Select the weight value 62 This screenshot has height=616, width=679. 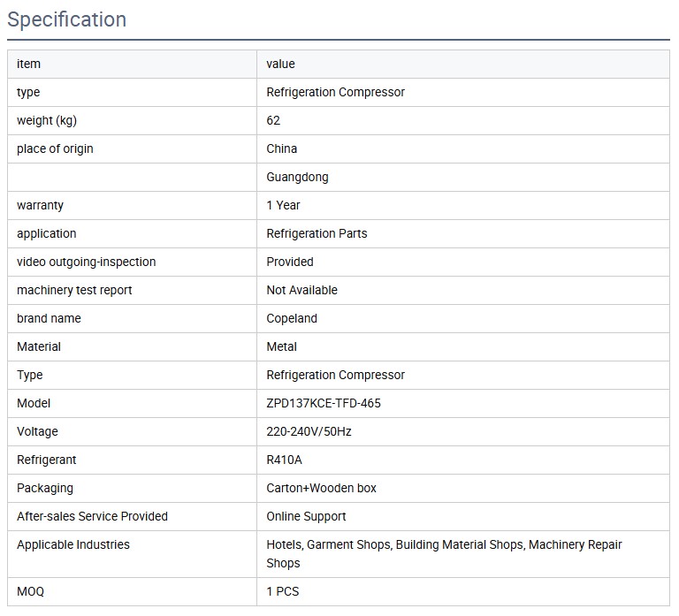coord(273,120)
